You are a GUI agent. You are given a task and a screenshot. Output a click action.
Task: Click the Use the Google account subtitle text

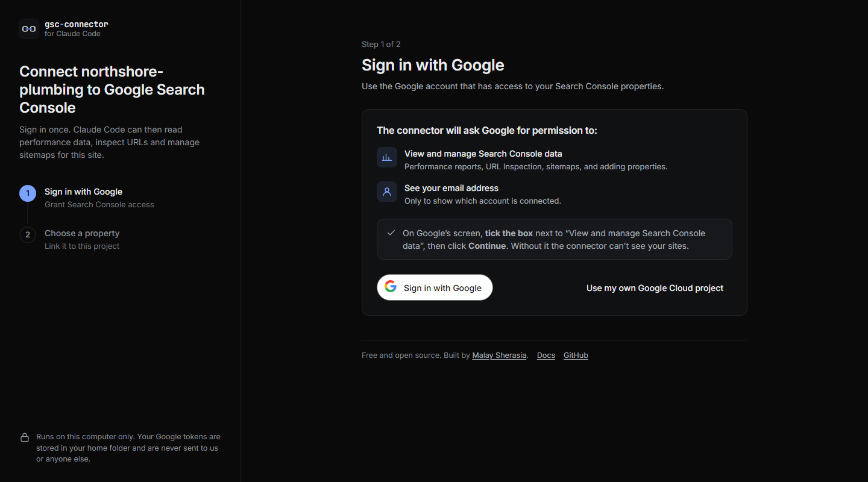point(512,86)
